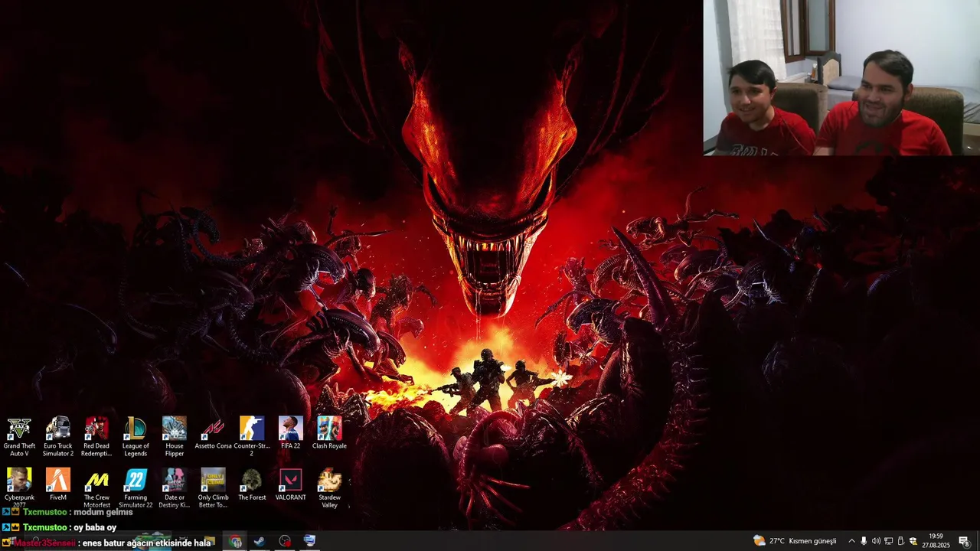Select the House Flipper desktop icon

click(x=175, y=437)
